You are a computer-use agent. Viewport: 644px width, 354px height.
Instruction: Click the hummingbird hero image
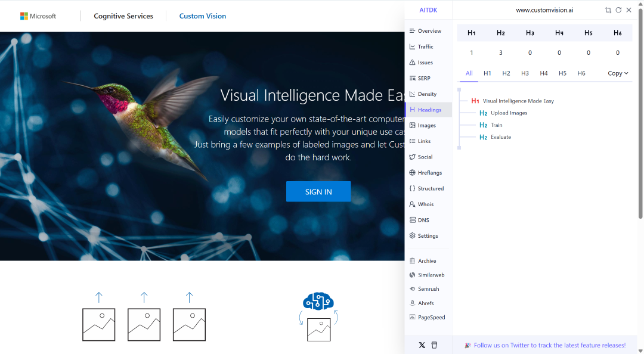142,125
